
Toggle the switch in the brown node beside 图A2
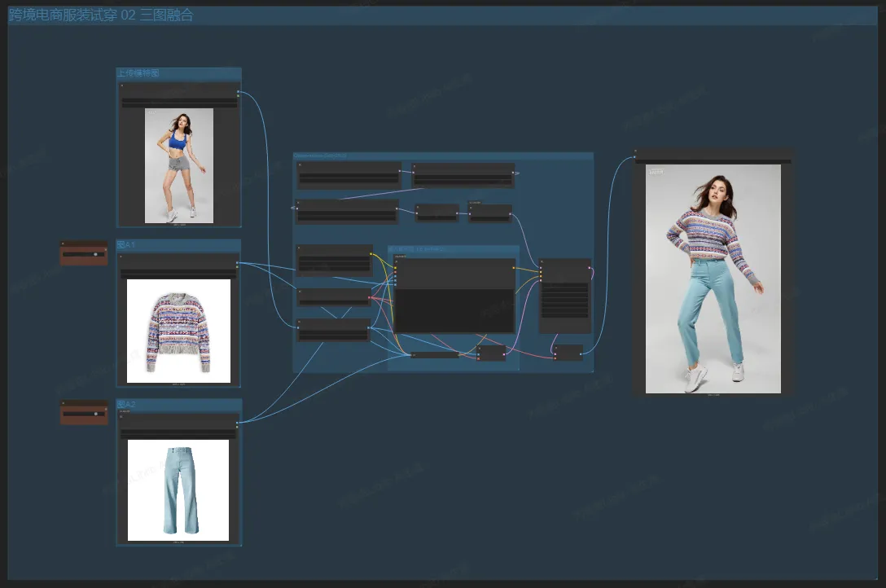click(x=95, y=414)
